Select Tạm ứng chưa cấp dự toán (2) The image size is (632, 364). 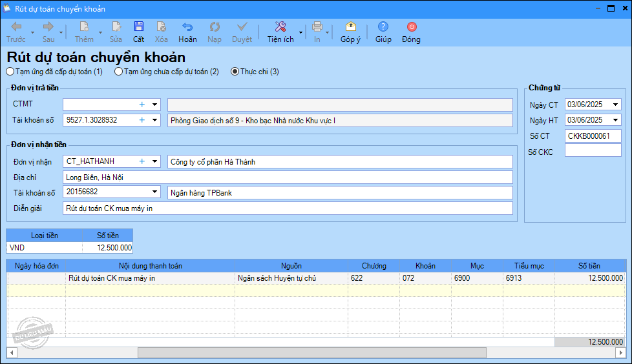[167, 72]
